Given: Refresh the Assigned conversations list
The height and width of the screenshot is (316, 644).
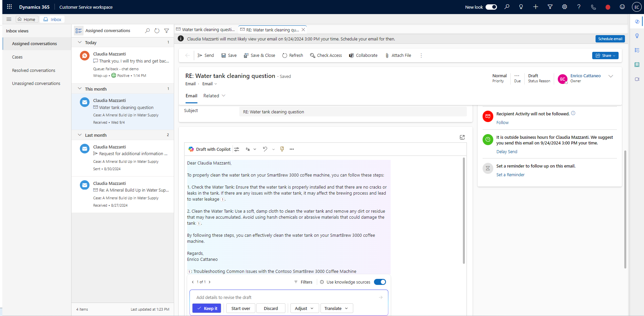Looking at the screenshot, I should pos(157,30).
